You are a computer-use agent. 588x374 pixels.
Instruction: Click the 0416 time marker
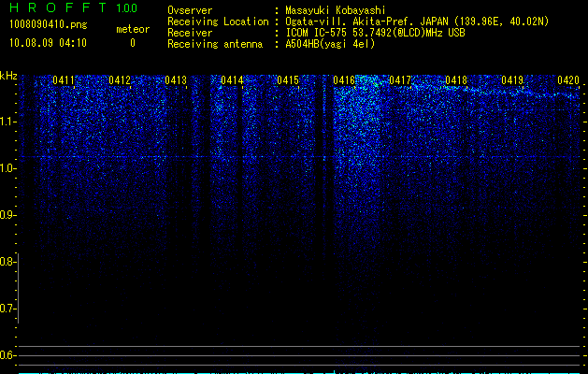(x=344, y=79)
